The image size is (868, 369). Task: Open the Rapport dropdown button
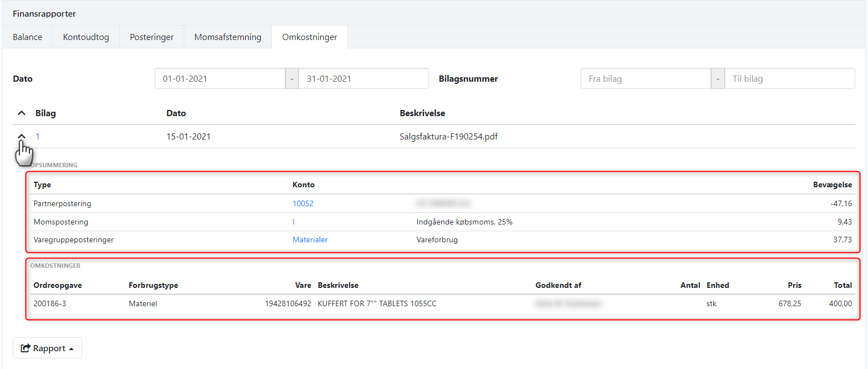pyautogui.click(x=47, y=348)
